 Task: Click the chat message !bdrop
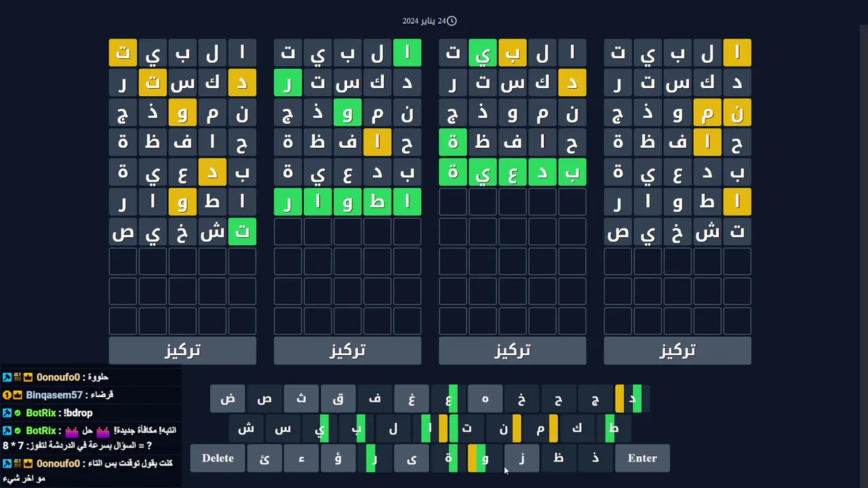(78, 413)
